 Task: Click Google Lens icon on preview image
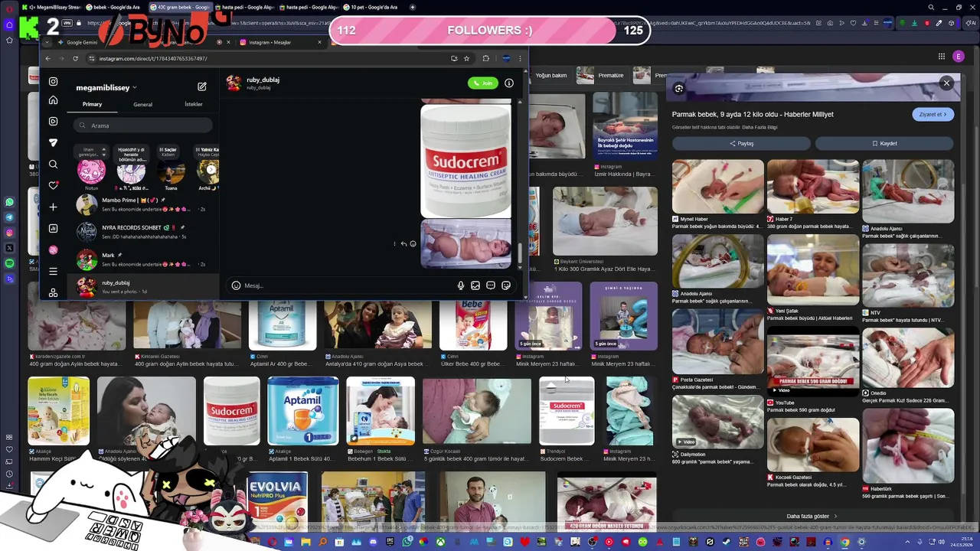(x=678, y=89)
